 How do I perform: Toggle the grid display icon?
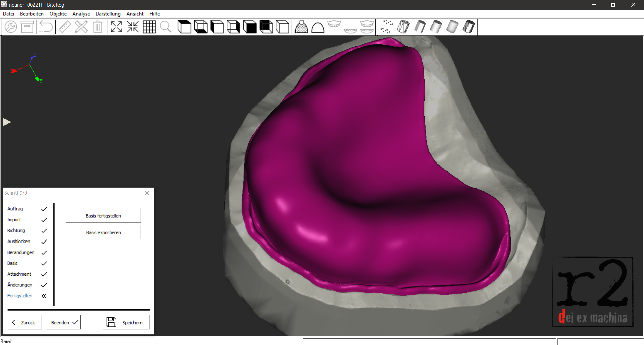(149, 27)
